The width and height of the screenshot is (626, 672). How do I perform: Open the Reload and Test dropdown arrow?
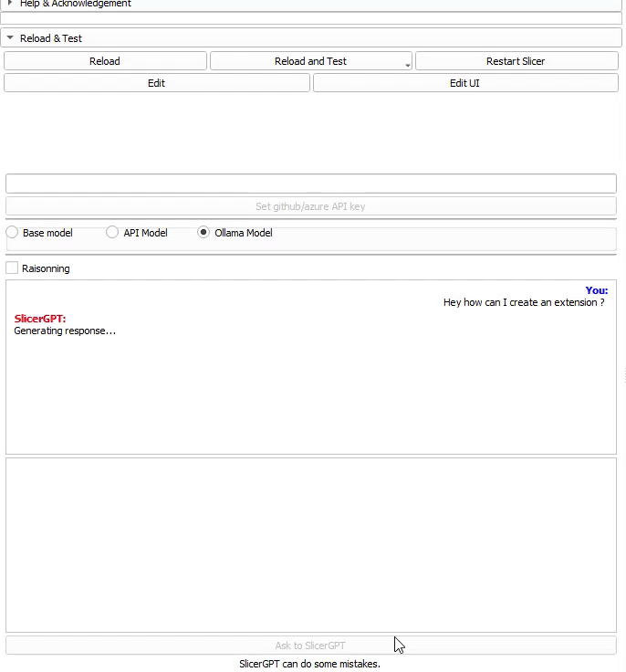coord(407,64)
